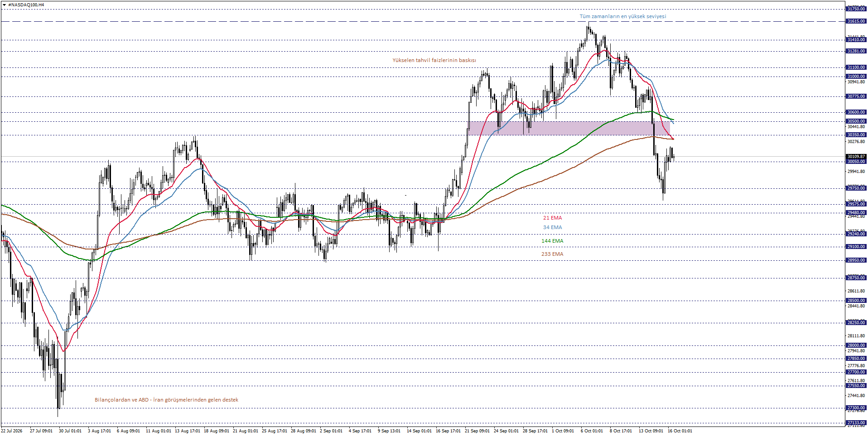868x436 pixels.
Task: Click the '28 Sep 17:01' time axis label
Action: tap(535, 431)
